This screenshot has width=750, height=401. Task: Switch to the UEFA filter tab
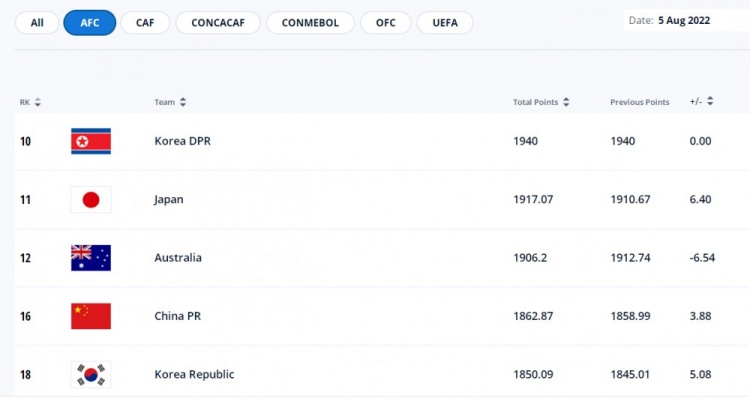tap(438, 23)
